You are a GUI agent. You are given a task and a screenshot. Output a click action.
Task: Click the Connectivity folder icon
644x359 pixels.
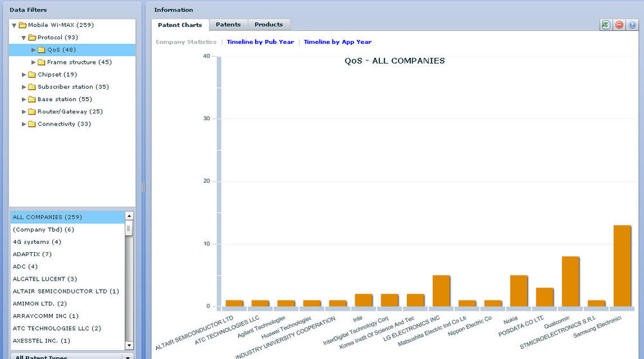[32, 124]
